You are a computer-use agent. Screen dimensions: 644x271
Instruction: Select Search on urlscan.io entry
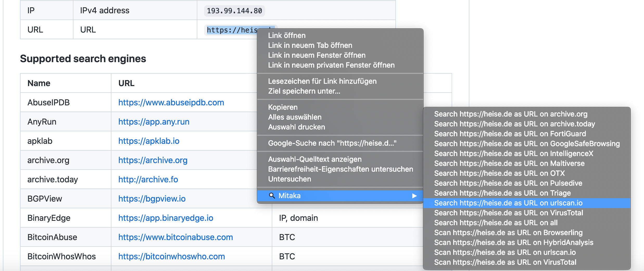pyautogui.click(x=508, y=203)
